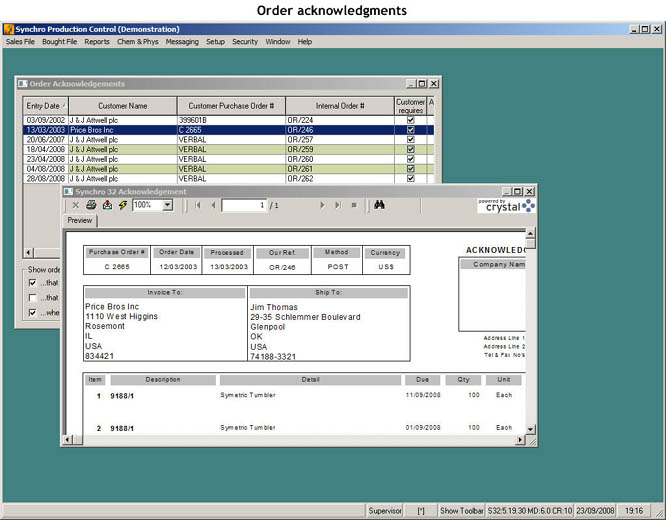Open the Sales File menu
Viewport: 666px width, 520px height.
click(20, 42)
